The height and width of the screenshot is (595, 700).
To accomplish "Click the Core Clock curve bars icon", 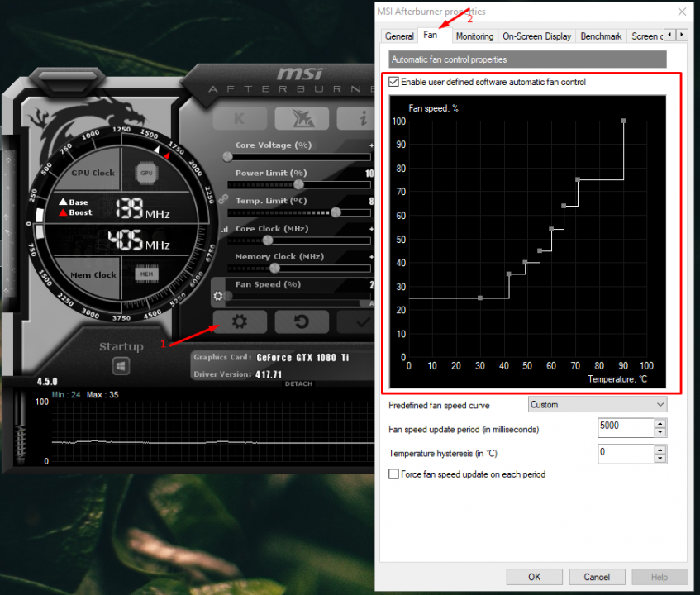I will tap(224, 230).
